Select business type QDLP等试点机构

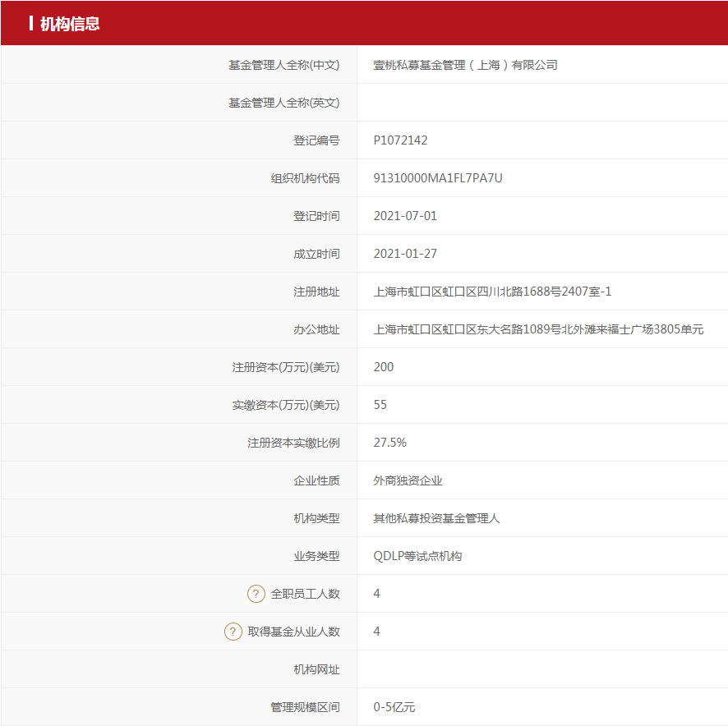tap(417, 556)
